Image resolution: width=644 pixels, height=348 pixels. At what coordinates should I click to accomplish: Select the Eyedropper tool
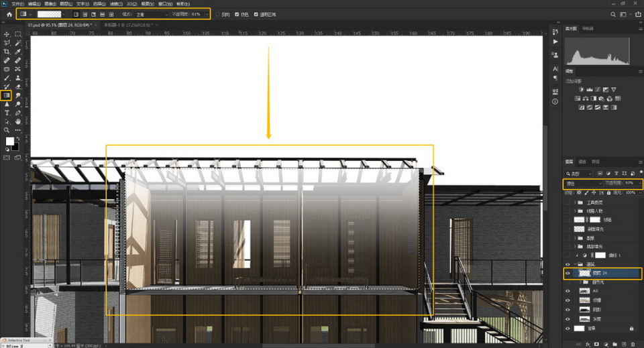tap(17, 52)
